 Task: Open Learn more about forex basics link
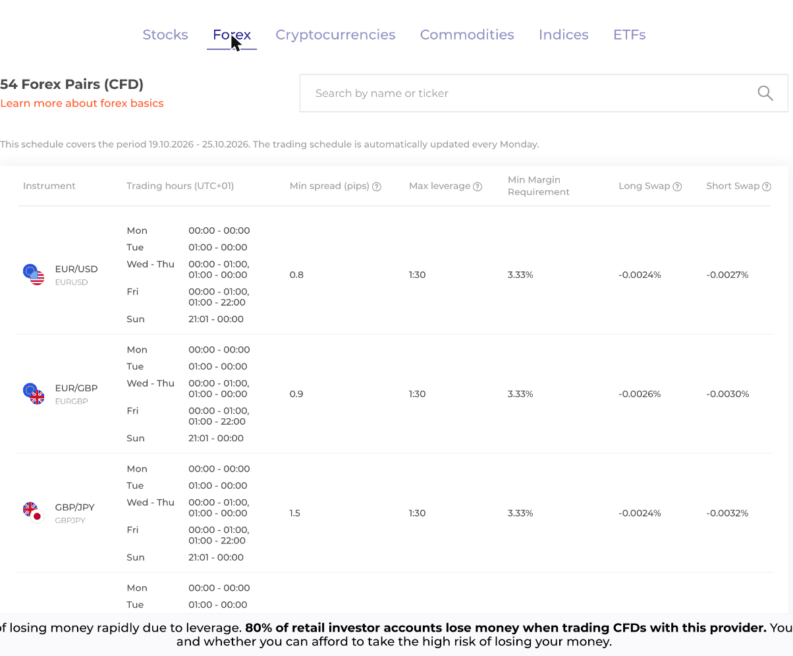point(82,103)
